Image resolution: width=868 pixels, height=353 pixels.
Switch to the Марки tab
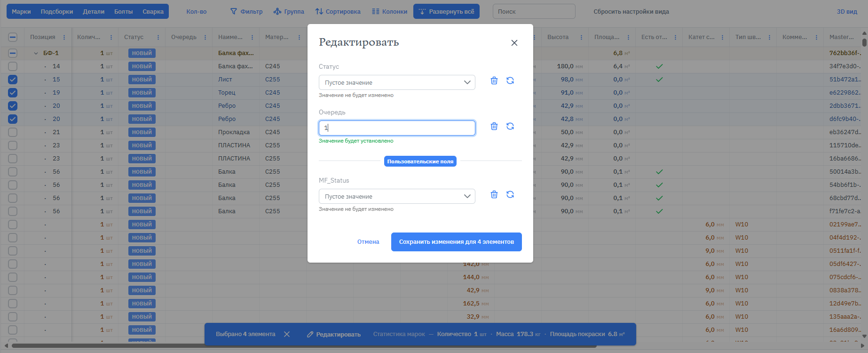21,11
